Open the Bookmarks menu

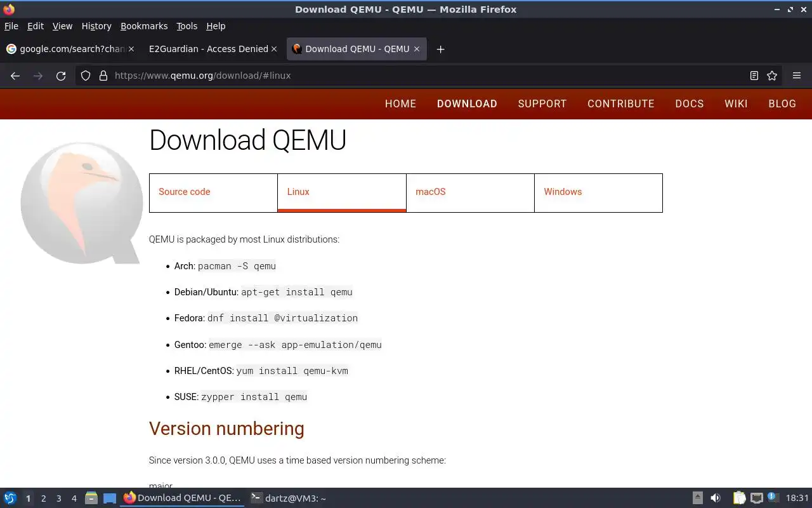[x=144, y=26]
